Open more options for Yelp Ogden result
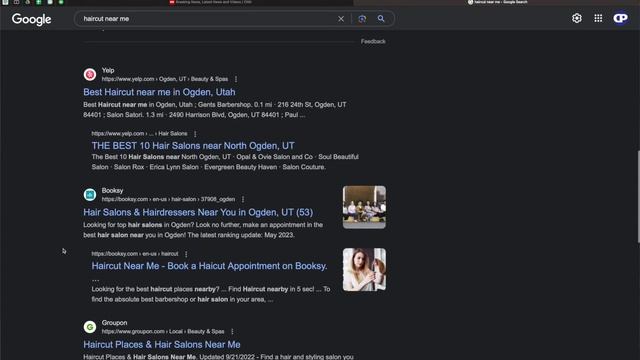The width and height of the screenshot is (640, 360). (x=236, y=79)
